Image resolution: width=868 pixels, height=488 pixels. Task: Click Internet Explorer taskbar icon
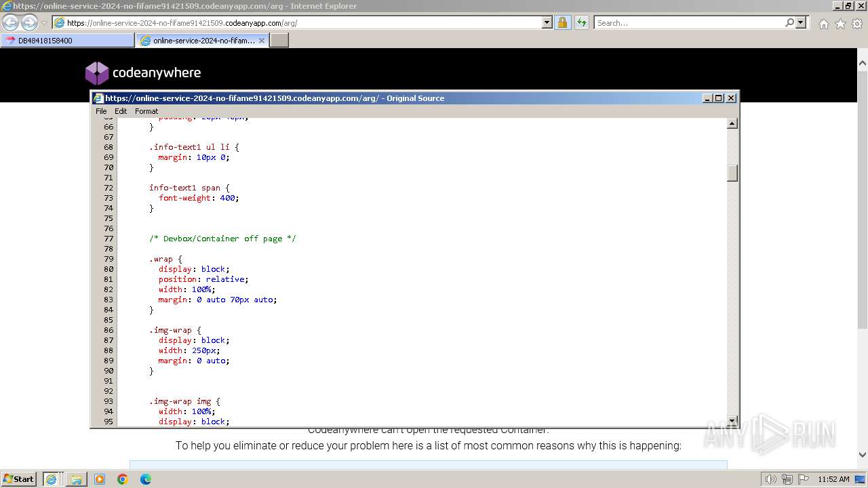(52, 479)
